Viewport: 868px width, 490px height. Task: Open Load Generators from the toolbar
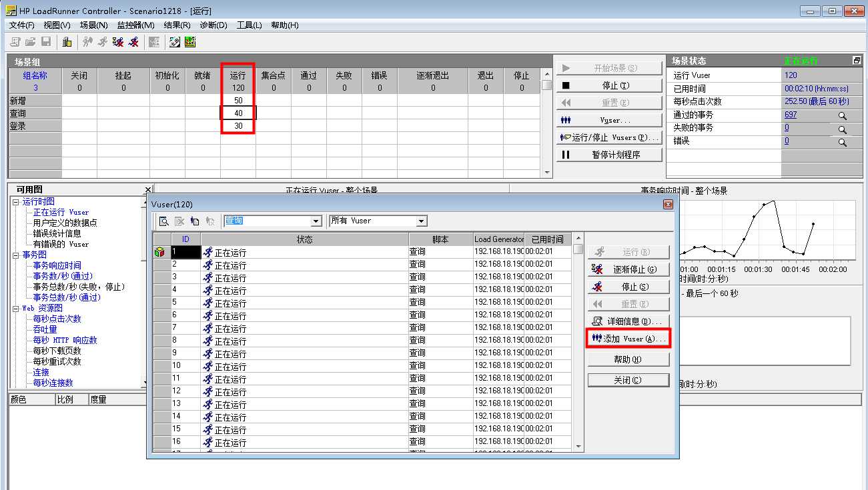coord(67,42)
